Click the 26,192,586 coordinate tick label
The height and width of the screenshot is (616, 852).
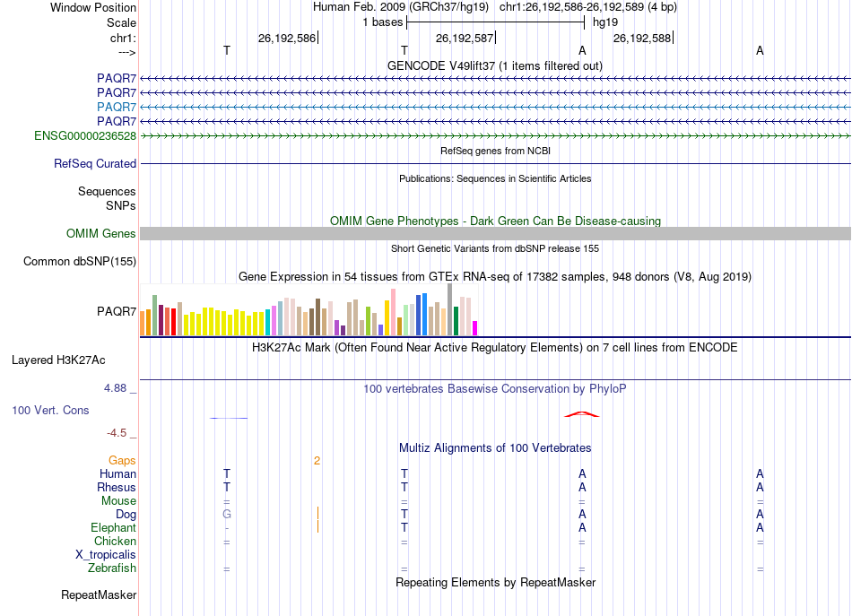(x=287, y=38)
